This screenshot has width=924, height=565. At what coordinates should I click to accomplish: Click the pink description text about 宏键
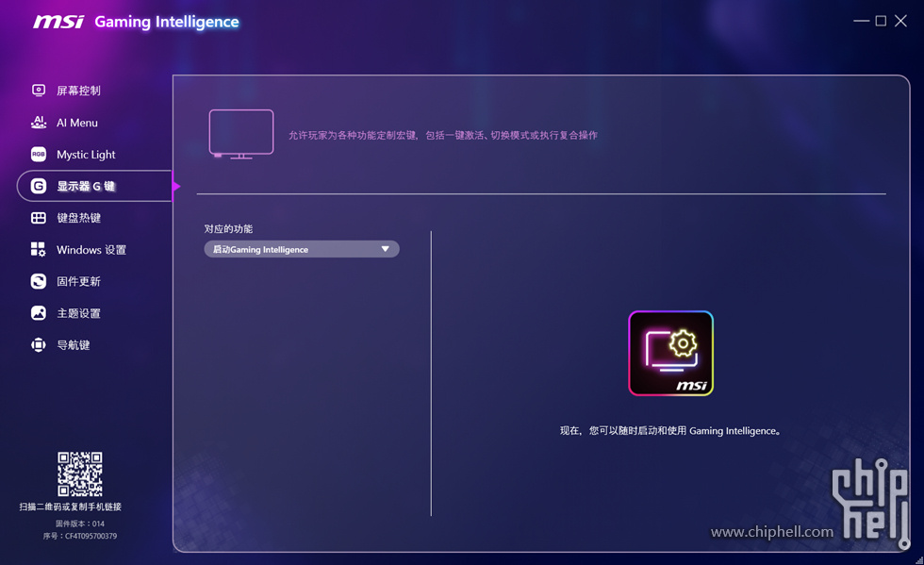click(x=442, y=135)
